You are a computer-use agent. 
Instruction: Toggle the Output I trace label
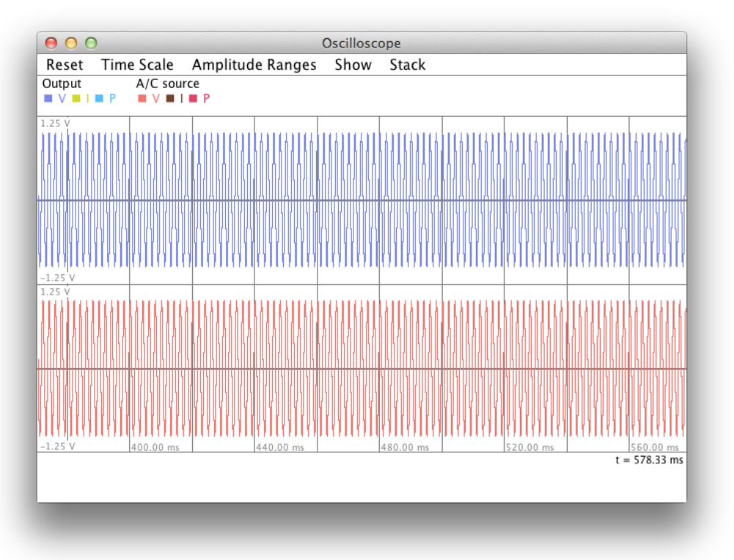tap(87, 98)
